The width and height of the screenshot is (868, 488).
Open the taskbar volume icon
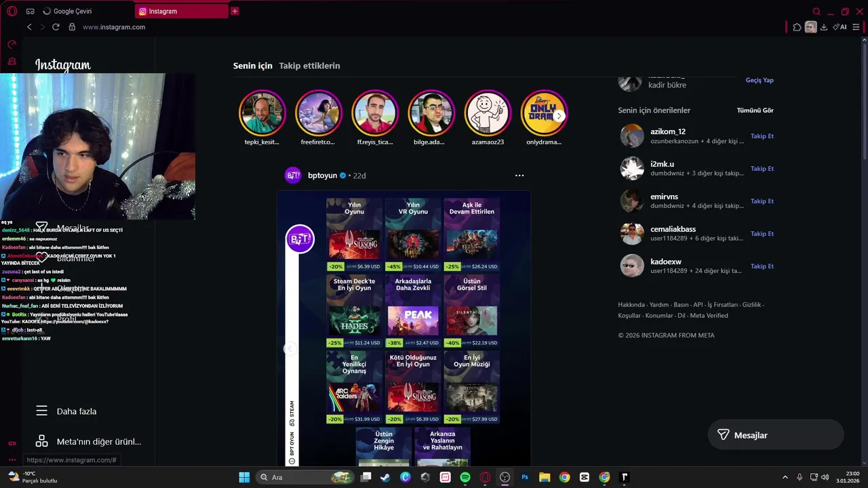point(825,477)
